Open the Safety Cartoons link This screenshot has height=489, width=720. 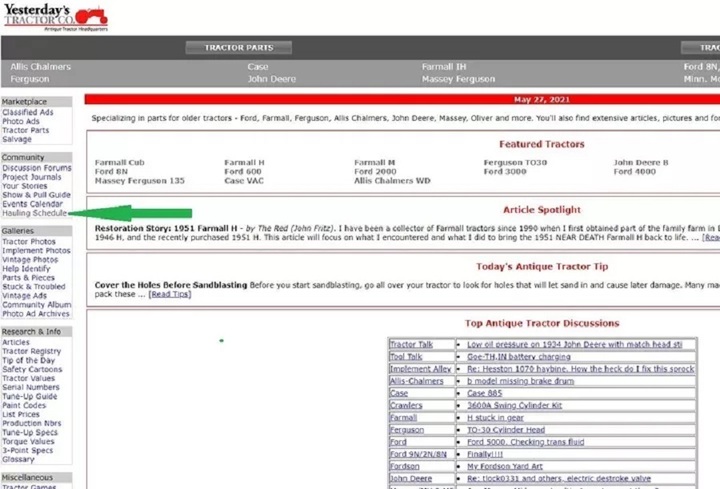click(x=32, y=369)
